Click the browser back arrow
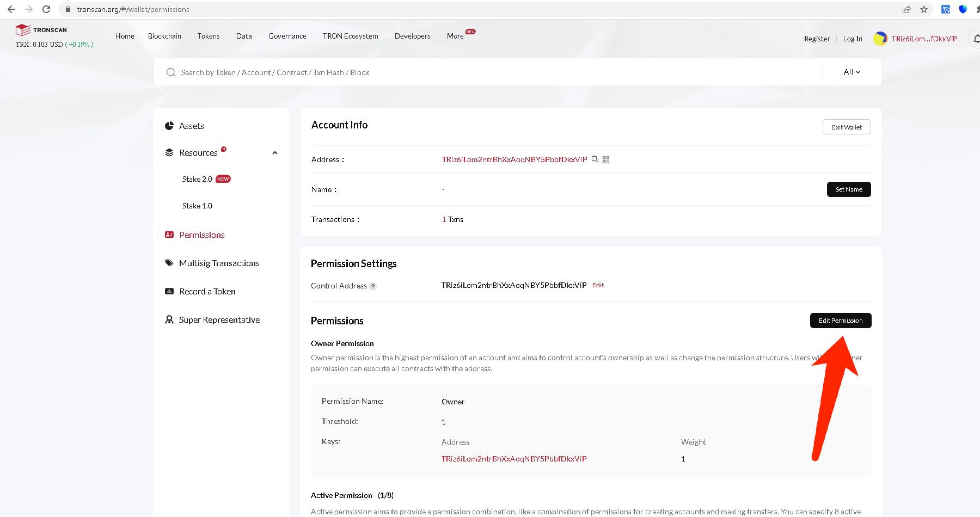980x517 pixels. (x=11, y=9)
